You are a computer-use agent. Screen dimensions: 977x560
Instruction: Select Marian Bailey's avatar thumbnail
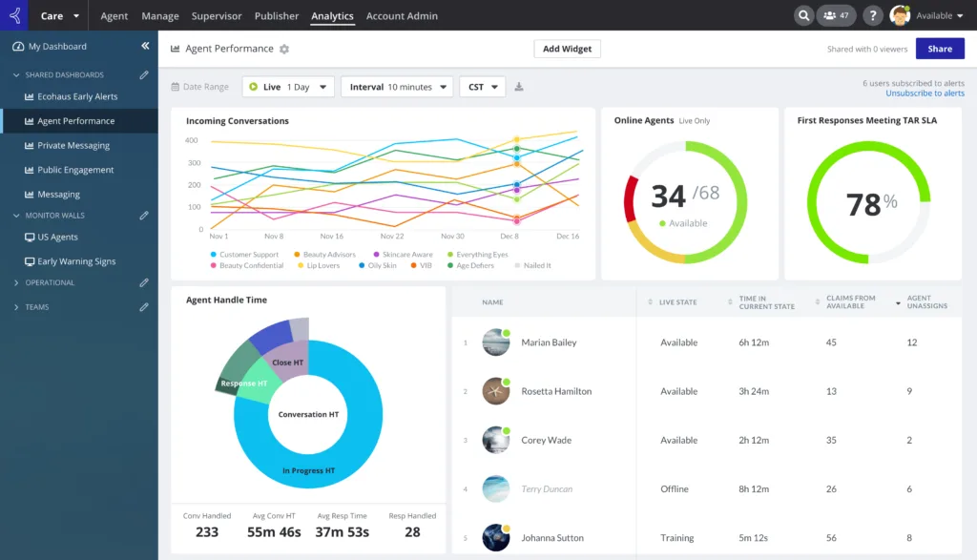tap(496, 342)
